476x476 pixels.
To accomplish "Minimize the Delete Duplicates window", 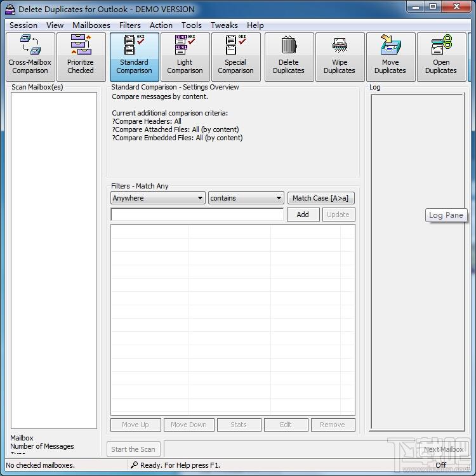I will click(x=416, y=7).
